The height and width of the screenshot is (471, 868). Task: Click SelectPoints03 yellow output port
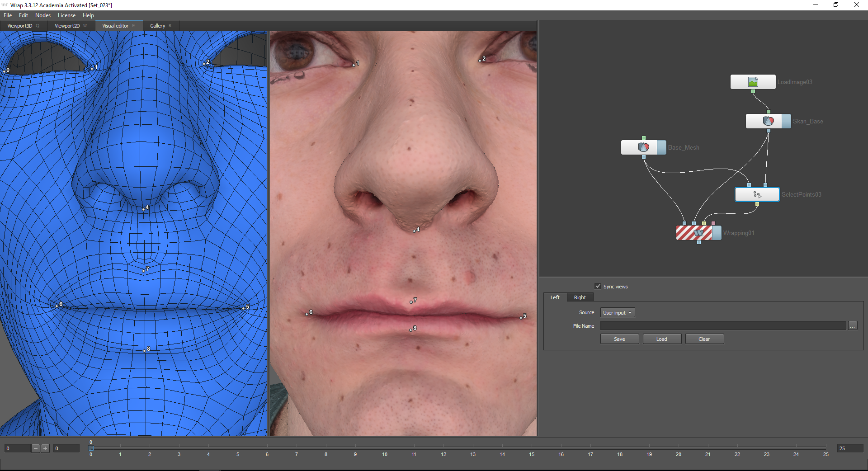coord(757,204)
